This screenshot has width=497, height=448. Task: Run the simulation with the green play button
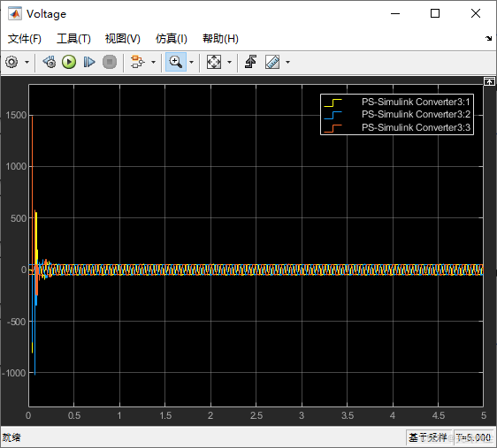coord(69,62)
